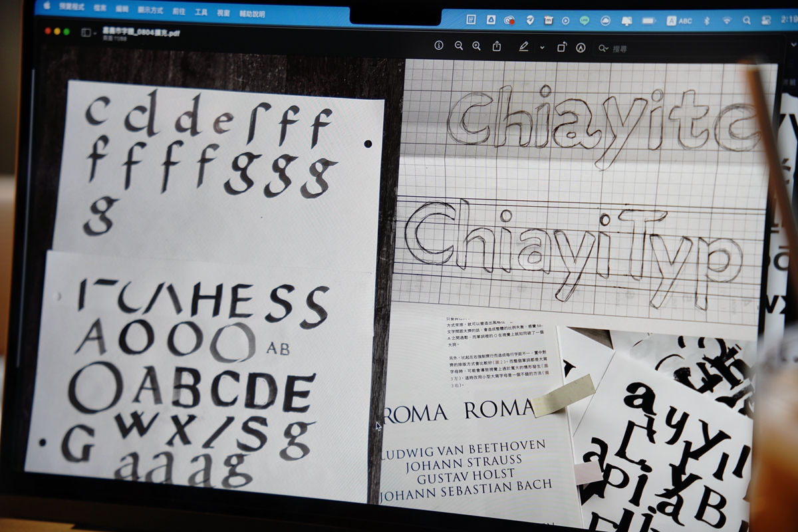Viewport: 798px width, 532px height.
Task: Expand the sidebar view options chevron
Action: 95,33
